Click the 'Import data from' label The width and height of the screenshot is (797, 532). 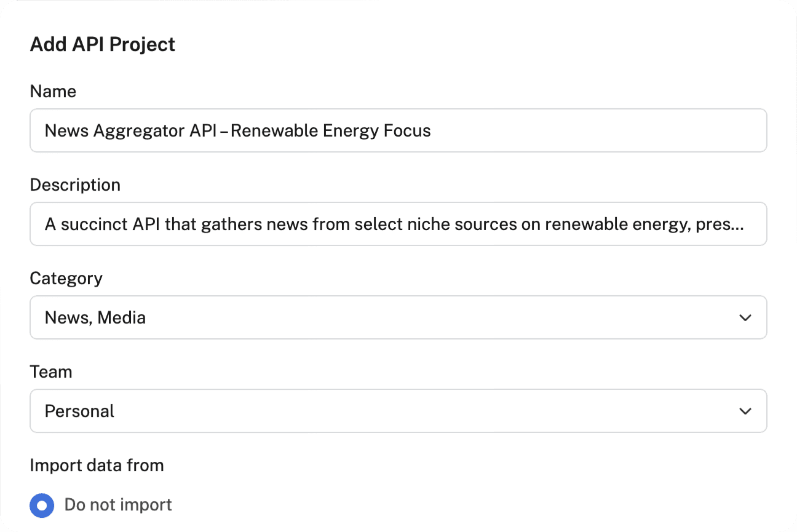(97, 466)
